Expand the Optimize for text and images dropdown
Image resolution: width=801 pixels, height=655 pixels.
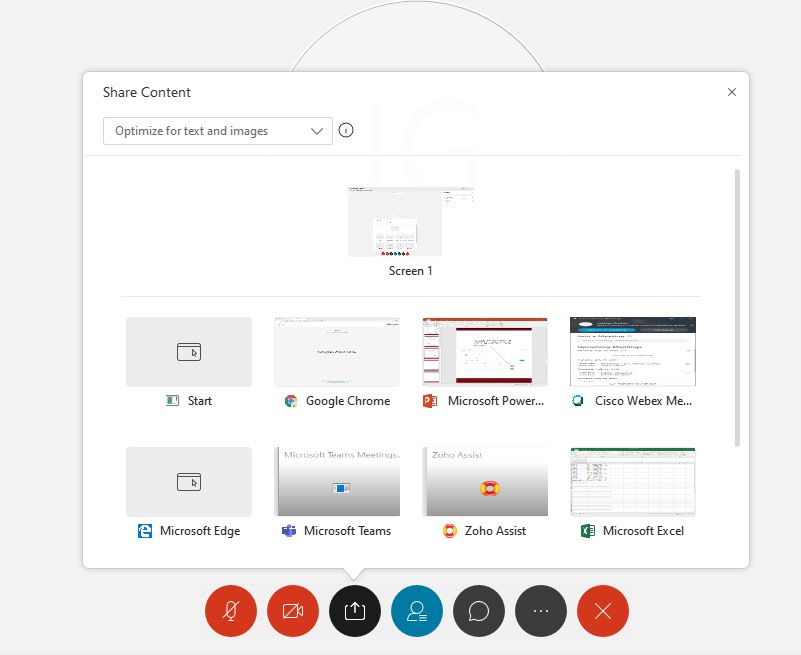218,131
